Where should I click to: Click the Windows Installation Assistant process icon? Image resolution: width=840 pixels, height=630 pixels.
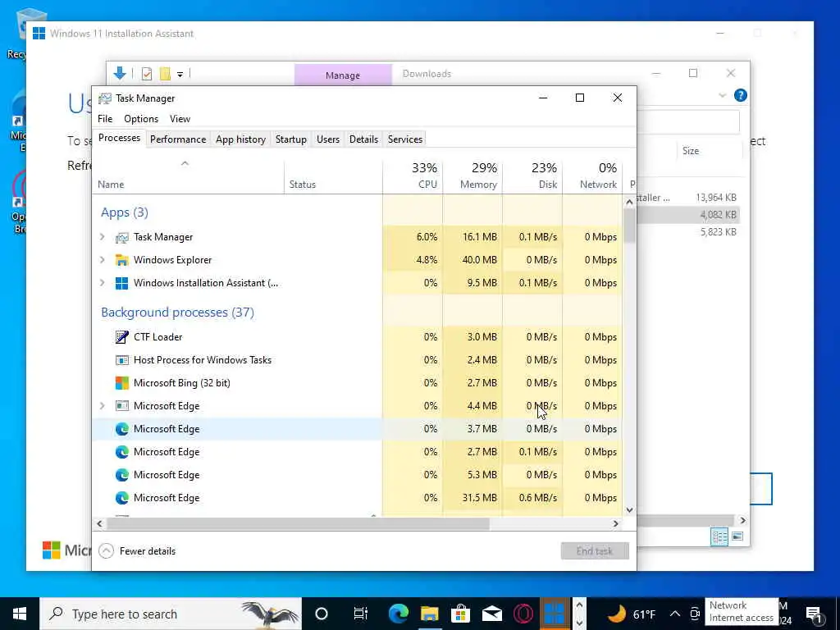(x=122, y=283)
